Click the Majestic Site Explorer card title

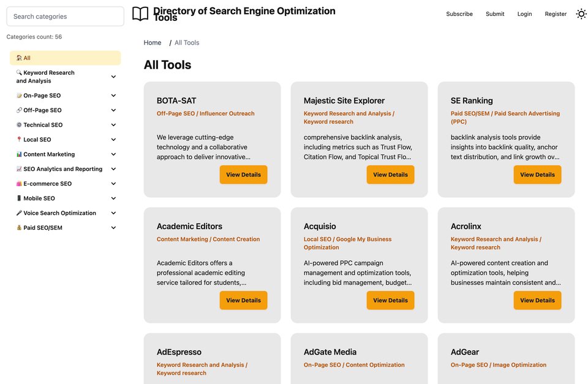[x=344, y=100]
